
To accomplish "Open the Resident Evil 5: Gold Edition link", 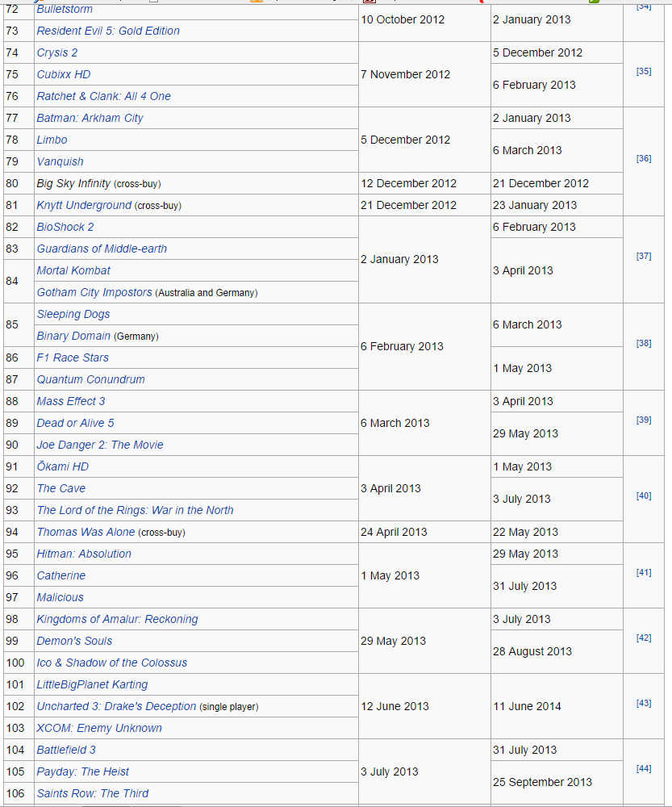I will click(x=108, y=31).
